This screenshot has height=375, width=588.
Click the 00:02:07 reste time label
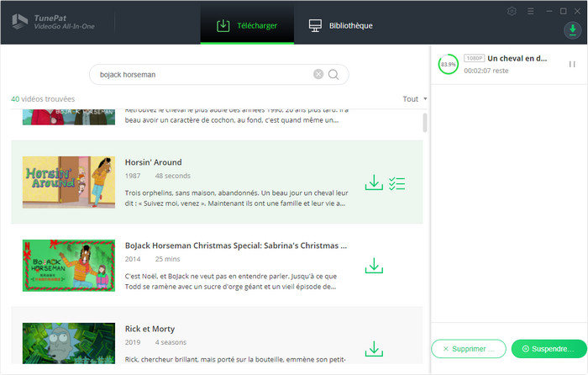(486, 71)
